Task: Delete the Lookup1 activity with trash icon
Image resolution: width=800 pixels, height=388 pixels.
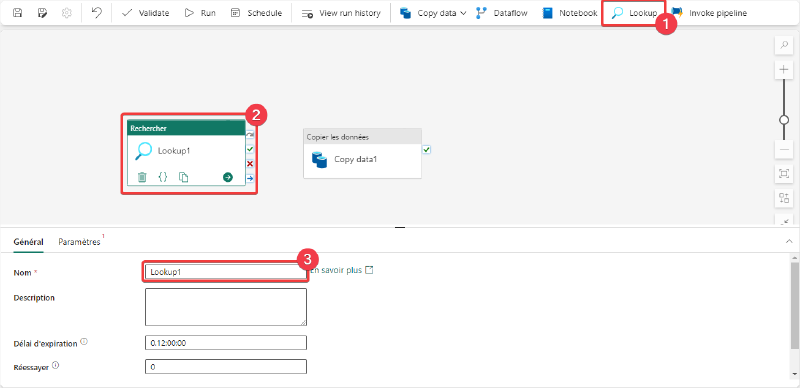Action: click(x=142, y=177)
